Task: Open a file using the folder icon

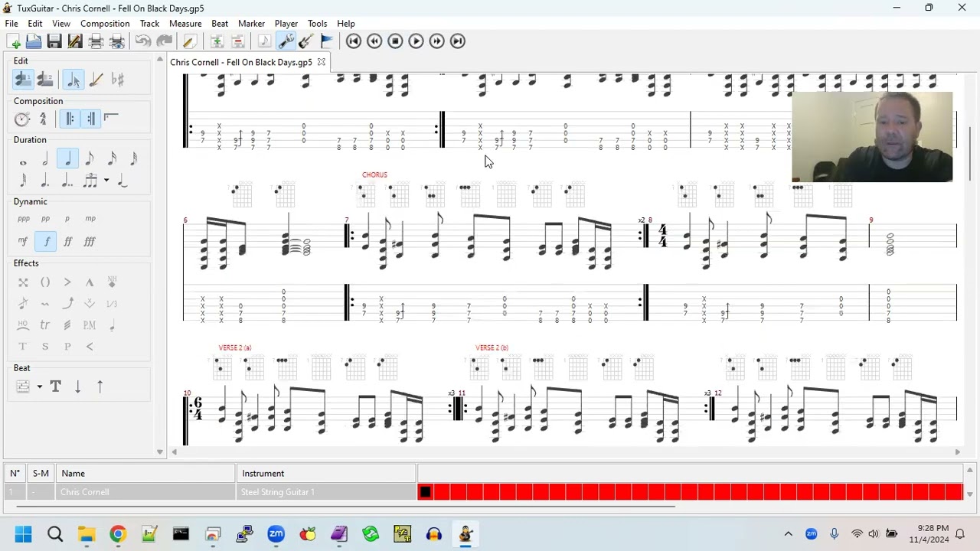Action: [x=34, y=41]
